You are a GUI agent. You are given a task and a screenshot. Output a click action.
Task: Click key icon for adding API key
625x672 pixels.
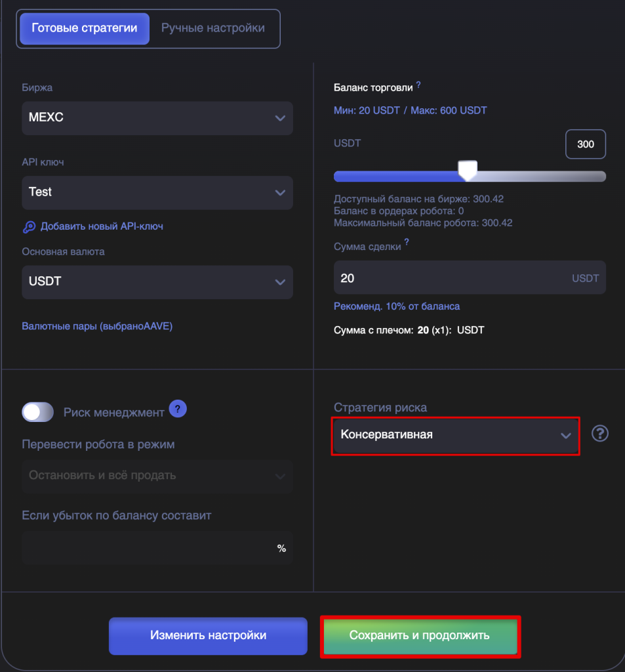pos(29,226)
